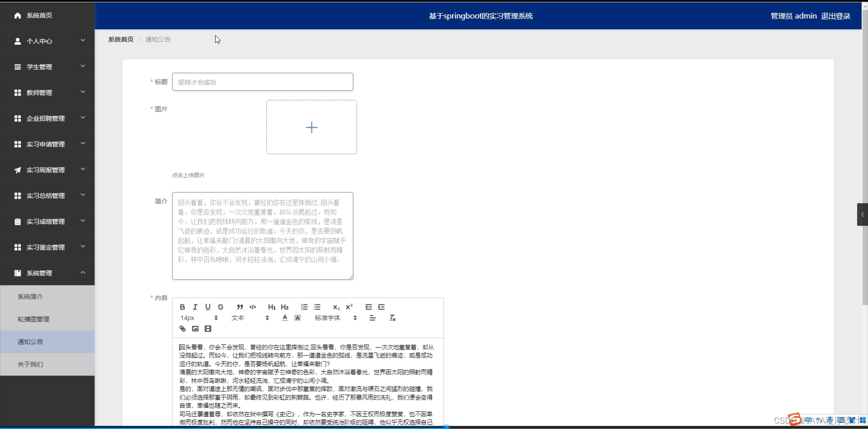The image size is (868, 429).
Task: Open the 系统简介 submenu item
Action: 47,297
